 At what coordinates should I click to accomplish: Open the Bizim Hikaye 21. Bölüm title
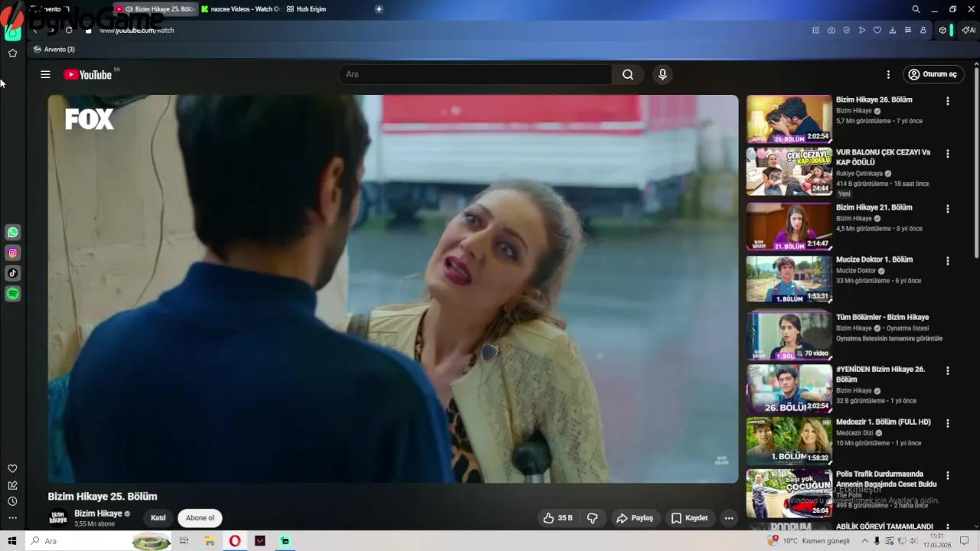[874, 207]
